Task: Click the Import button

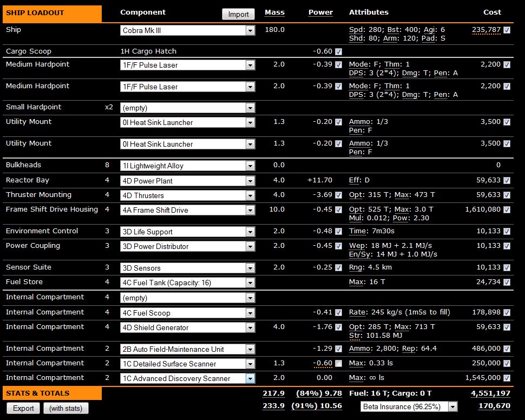Action: tap(238, 14)
